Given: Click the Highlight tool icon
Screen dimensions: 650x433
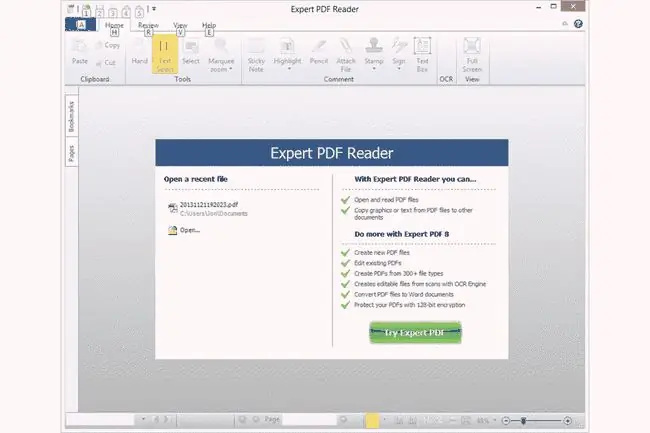Looking at the screenshot, I should point(287,46).
